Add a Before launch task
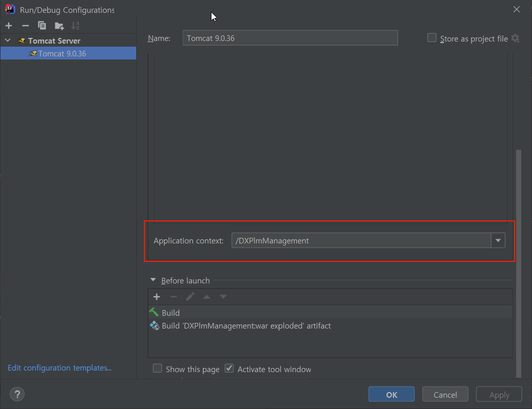Screen dimensions: 532x409 pyautogui.click(x=156, y=297)
